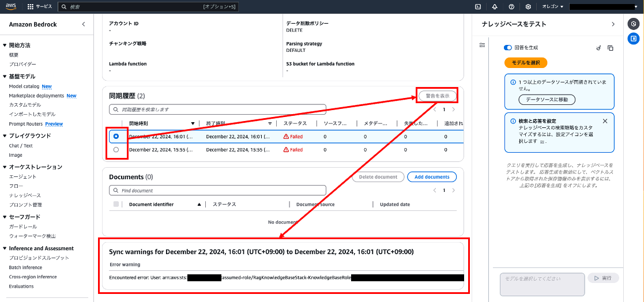Screen dimensions: 644x302
Task: Open Model catalog in the sidebar
Action: click(24, 86)
